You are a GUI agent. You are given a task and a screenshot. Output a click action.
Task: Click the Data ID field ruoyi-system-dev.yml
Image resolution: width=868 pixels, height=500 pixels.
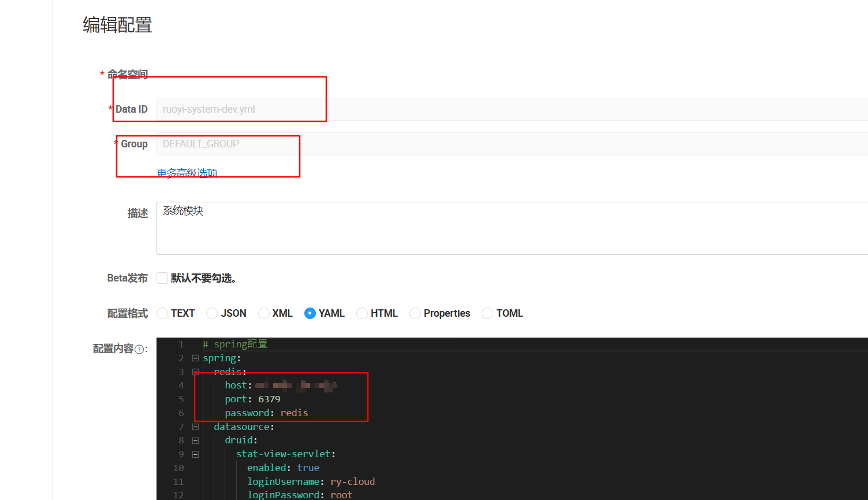click(x=512, y=109)
